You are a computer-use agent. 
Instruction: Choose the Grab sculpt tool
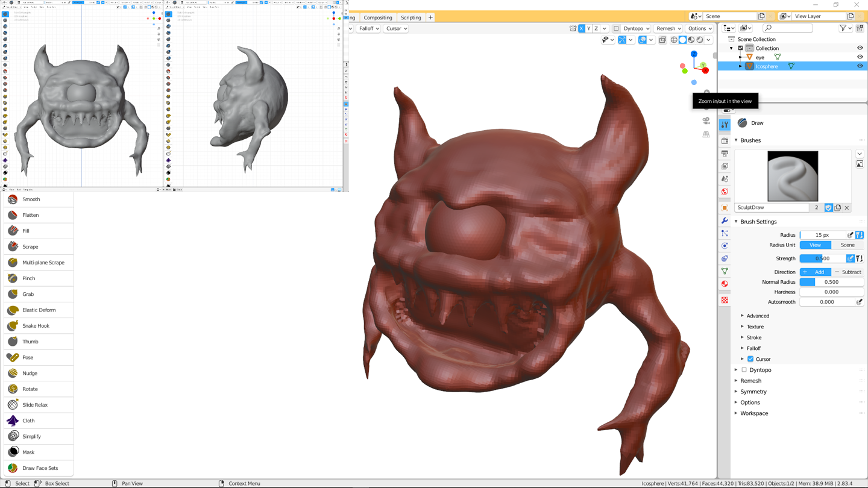[28, 294]
